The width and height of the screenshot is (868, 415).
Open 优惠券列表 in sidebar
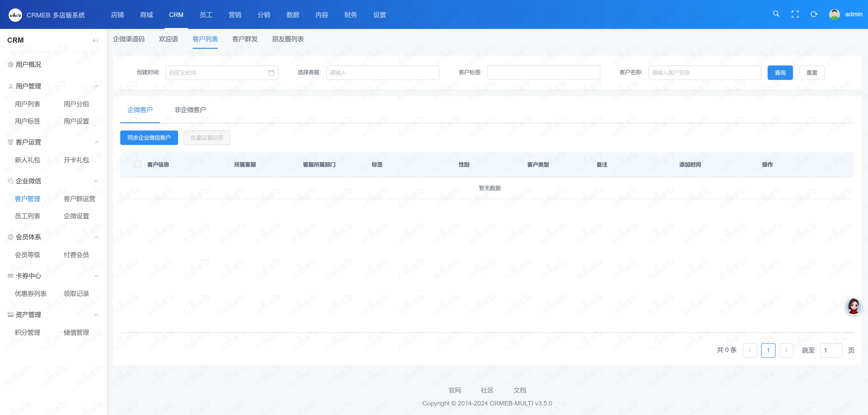pos(31,294)
